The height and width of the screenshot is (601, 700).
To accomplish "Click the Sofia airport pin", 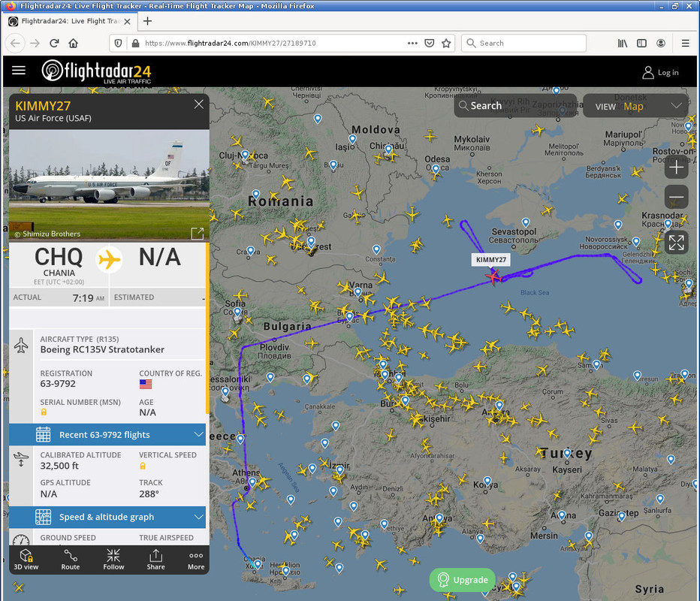I will [237, 312].
